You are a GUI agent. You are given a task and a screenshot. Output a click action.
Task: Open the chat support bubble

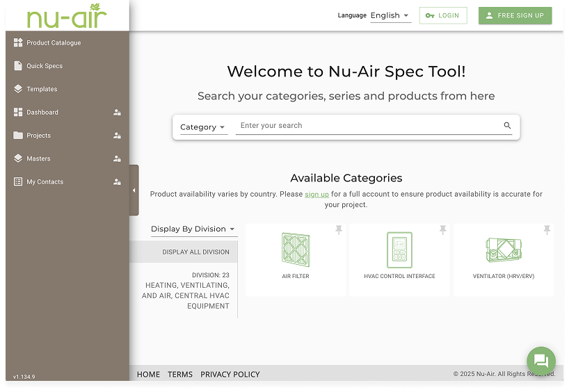540,360
